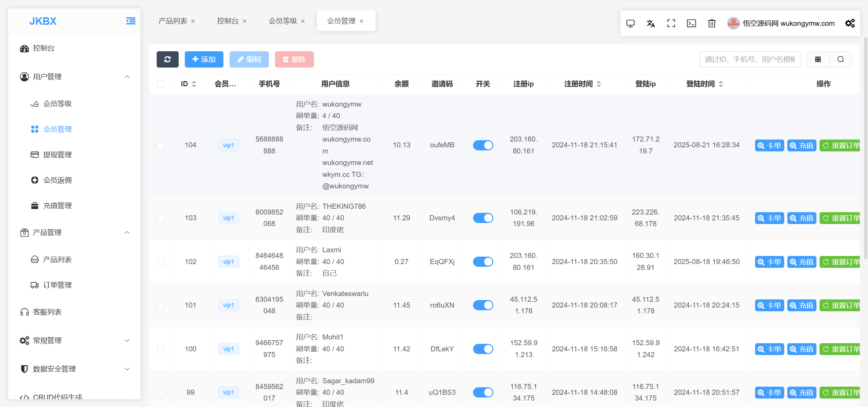Click the refresh table icon button
868x407 pixels.
pos(167,59)
